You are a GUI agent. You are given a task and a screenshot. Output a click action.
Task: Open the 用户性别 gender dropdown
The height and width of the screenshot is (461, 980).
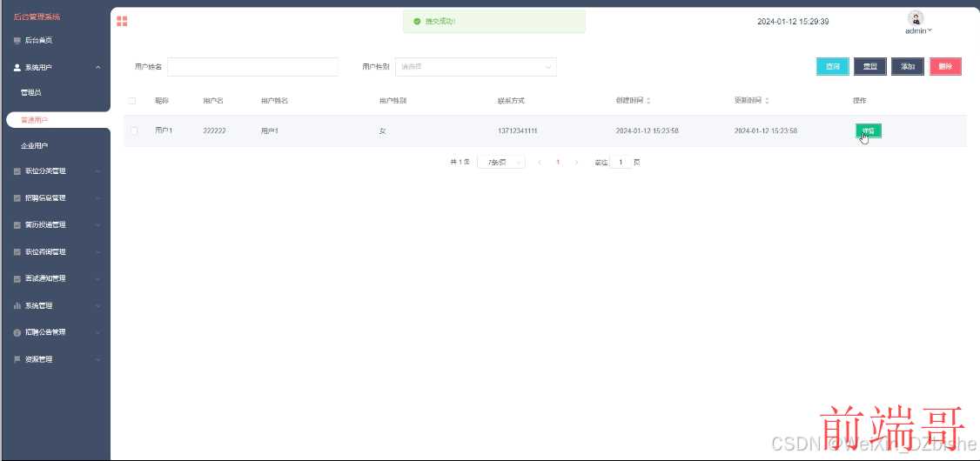[x=475, y=67]
